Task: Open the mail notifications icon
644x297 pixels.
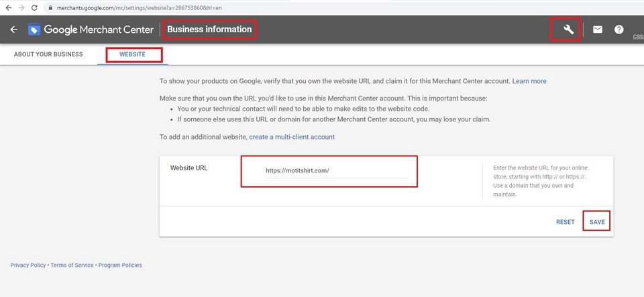Action: 598,29
